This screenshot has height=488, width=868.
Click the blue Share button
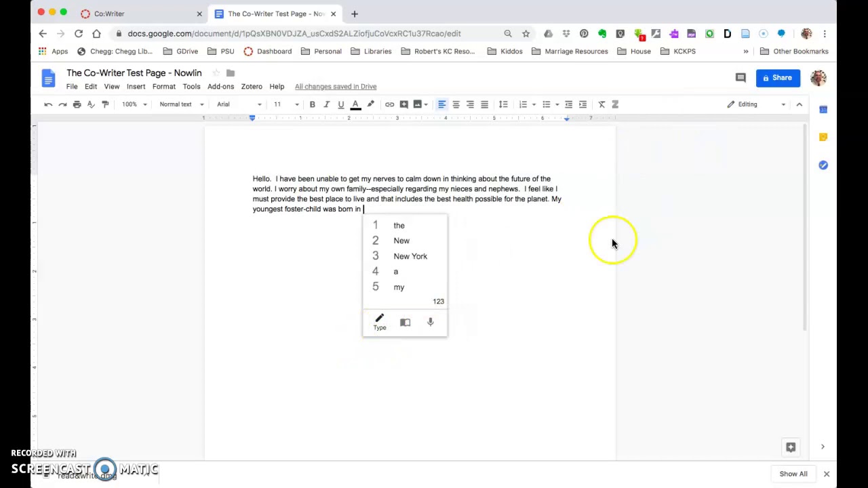click(x=778, y=78)
